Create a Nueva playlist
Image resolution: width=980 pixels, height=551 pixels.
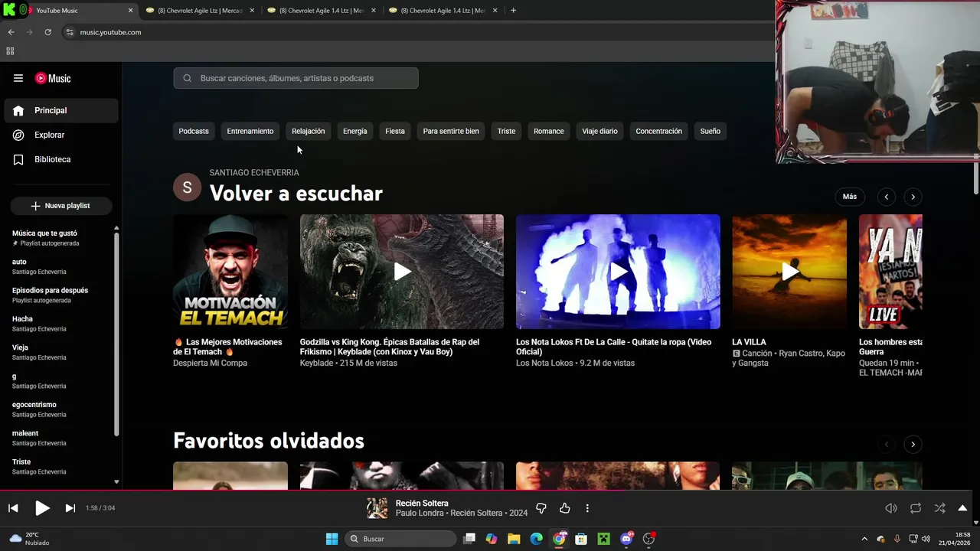pyautogui.click(x=61, y=206)
